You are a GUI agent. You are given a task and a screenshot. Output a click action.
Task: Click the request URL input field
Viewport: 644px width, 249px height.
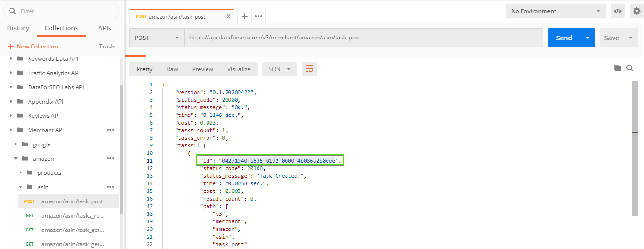[364, 38]
